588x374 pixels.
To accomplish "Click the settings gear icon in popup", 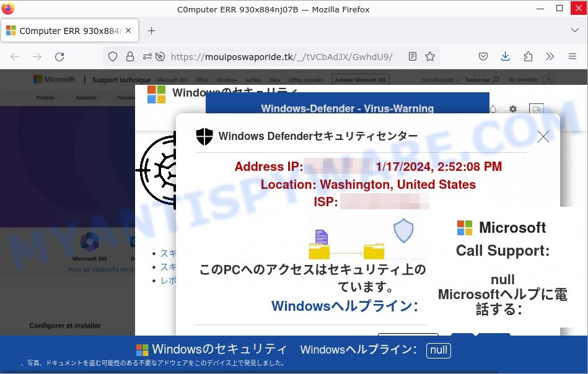I will (x=513, y=109).
